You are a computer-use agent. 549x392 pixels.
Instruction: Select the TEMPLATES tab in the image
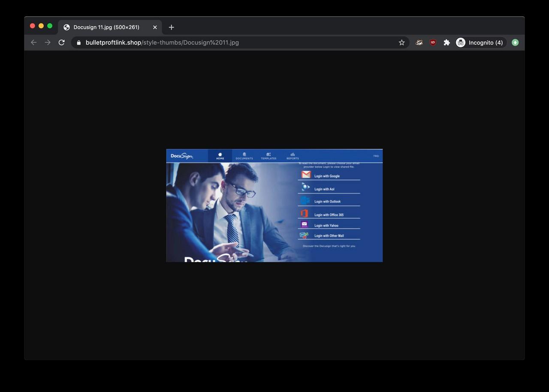click(268, 156)
